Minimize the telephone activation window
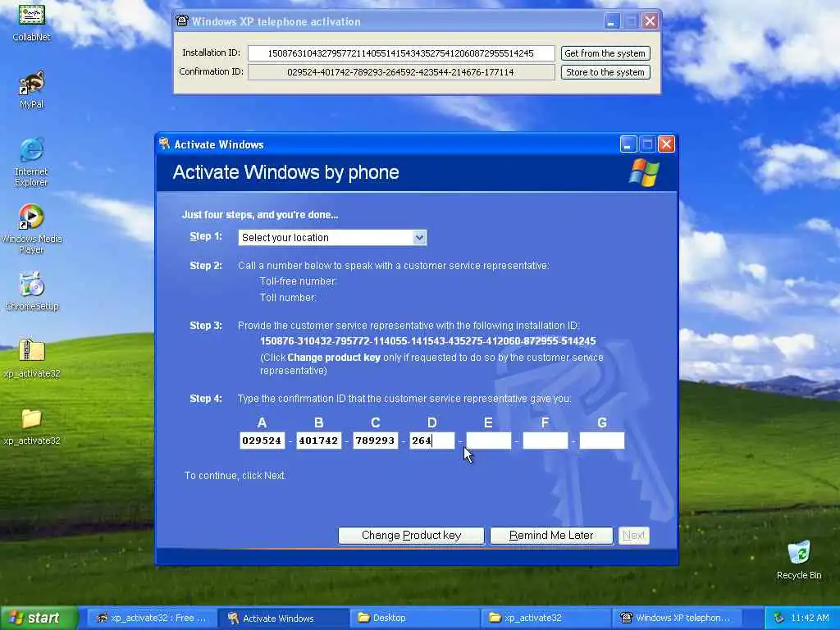840x630 pixels. [611, 21]
